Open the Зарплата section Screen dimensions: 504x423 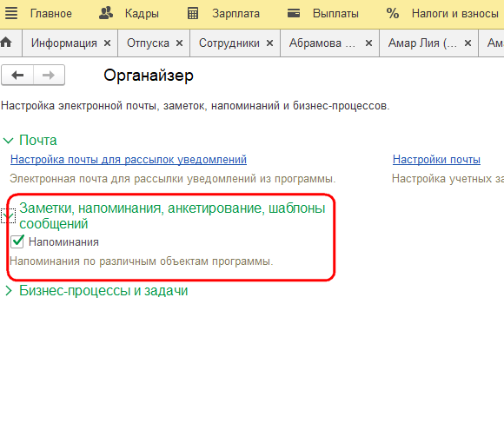point(236,14)
